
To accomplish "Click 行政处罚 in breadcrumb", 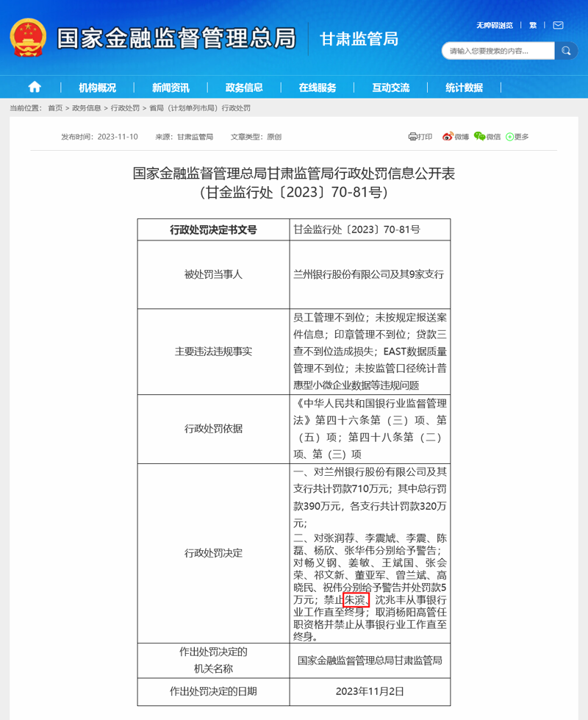I will pos(125,108).
